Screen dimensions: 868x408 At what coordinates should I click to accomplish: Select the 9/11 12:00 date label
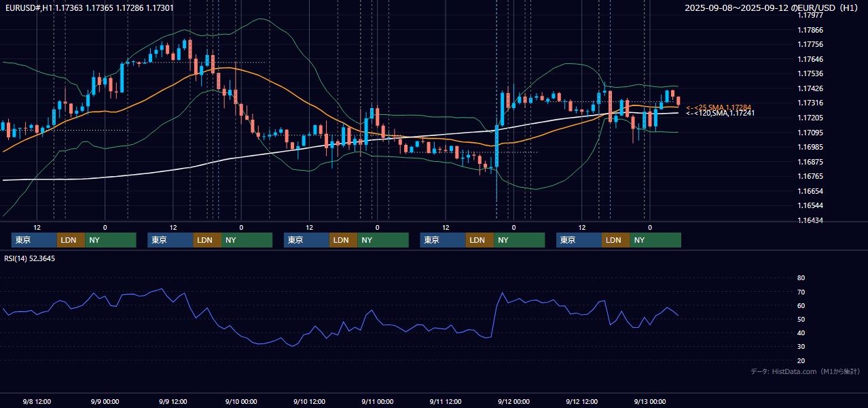(446, 401)
